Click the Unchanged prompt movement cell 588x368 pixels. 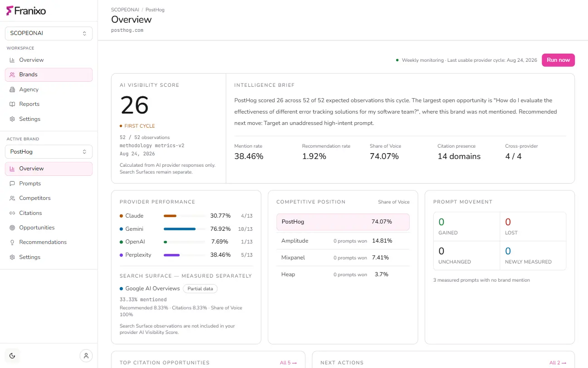pos(466,256)
